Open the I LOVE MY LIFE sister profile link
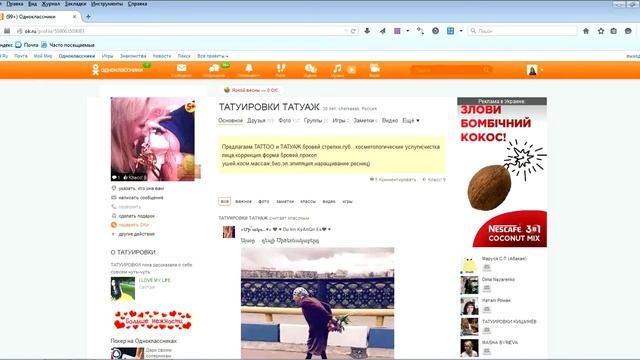 pos(155,280)
